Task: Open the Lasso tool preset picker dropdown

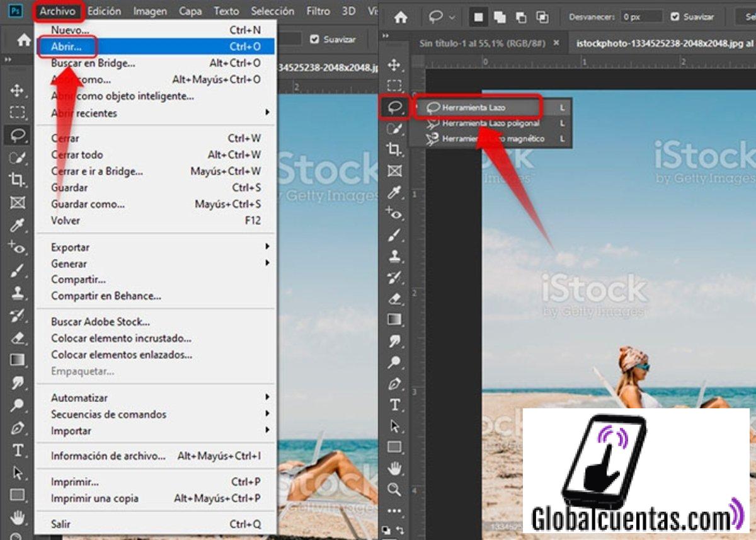Action: pos(452,17)
